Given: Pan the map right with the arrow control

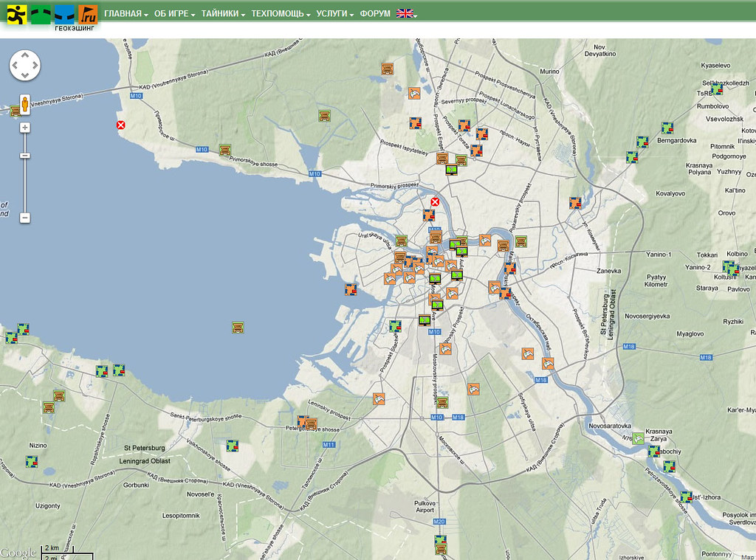Looking at the screenshot, I should (35, 65).
